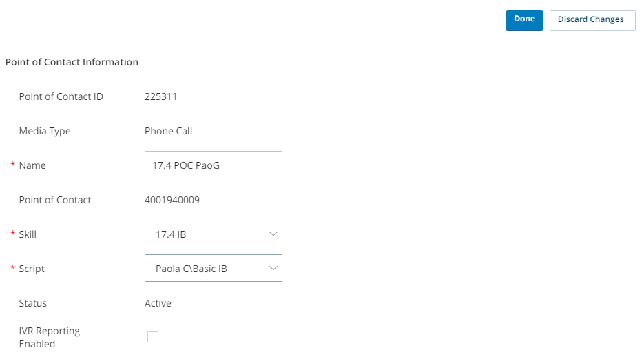Click the chevron arrow in Script box
Screen dimensions: 644x359
coord(273,269)
